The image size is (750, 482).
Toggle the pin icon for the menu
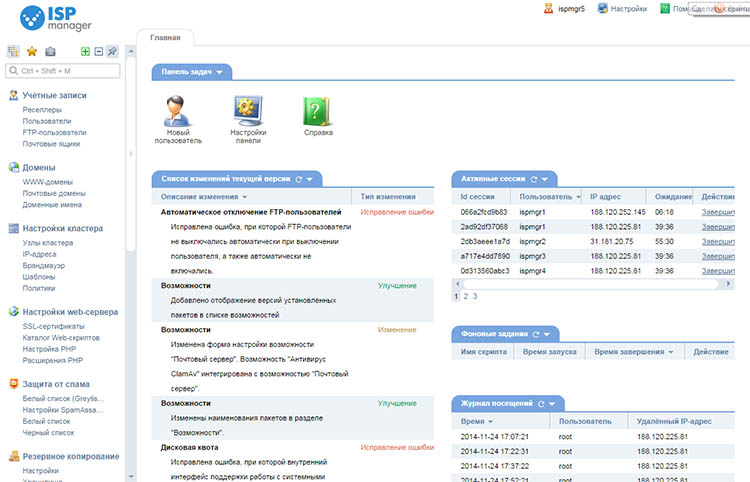coord(112,51)
